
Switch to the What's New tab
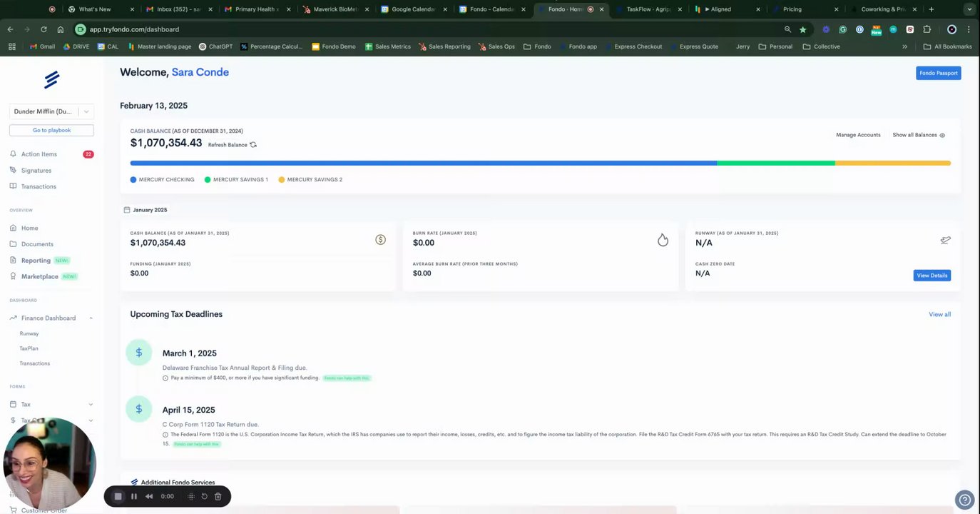click(x=101, y=9)
